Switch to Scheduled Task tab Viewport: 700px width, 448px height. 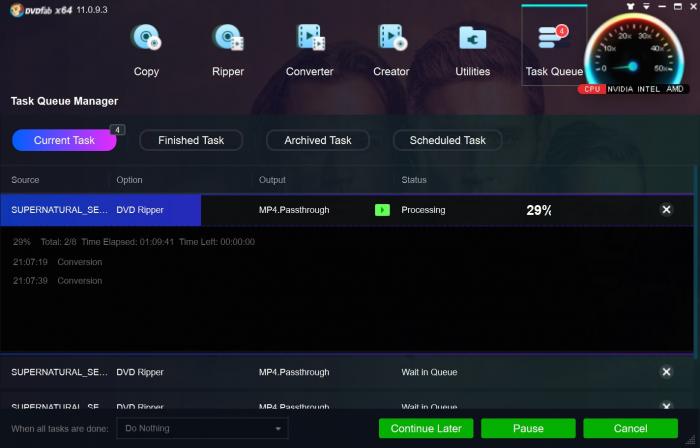tap(447, 140)
